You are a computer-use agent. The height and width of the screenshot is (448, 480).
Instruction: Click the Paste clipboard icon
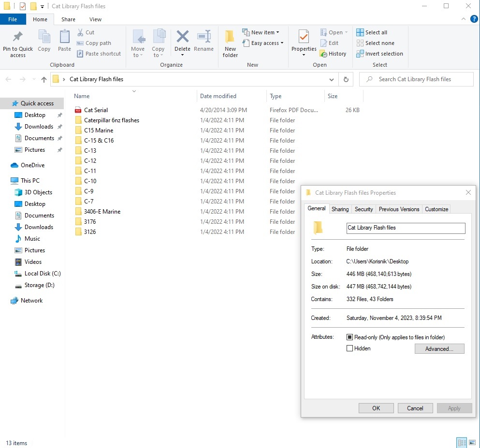64,41
